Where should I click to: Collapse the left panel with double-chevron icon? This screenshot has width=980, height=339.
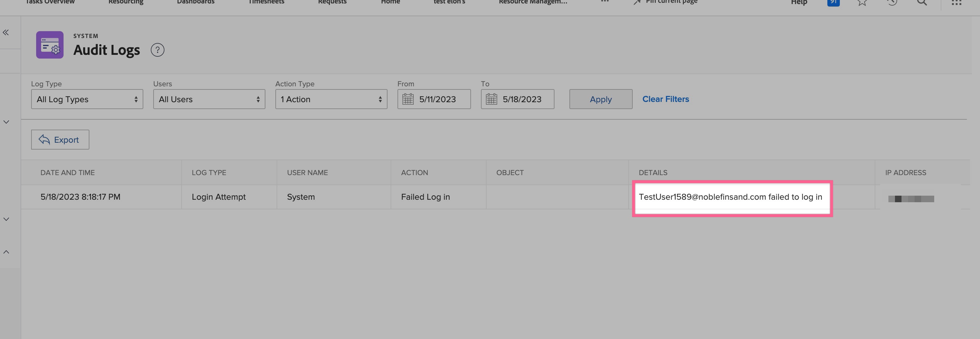[6, 32]
